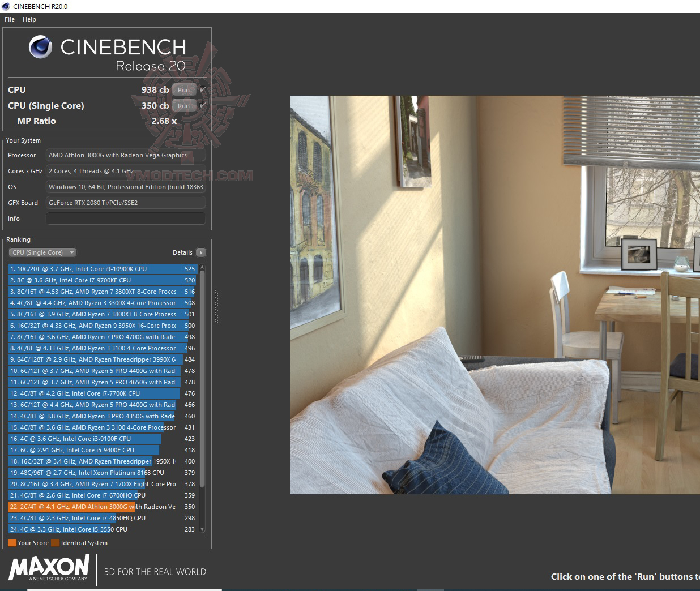Click the Cores x GHz value field
700x591 pixels.
pyautogui.click(x=126, y=171)
